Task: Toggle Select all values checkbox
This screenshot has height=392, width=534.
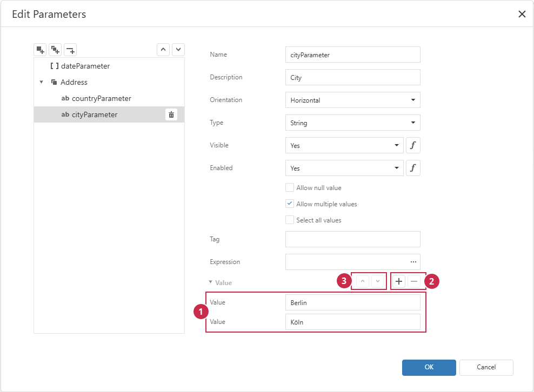Action: [290, 220]
